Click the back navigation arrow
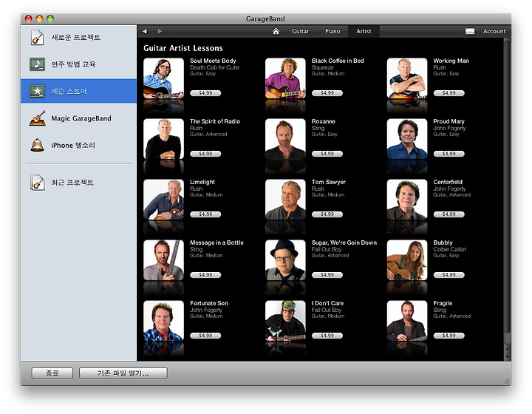 145,31
